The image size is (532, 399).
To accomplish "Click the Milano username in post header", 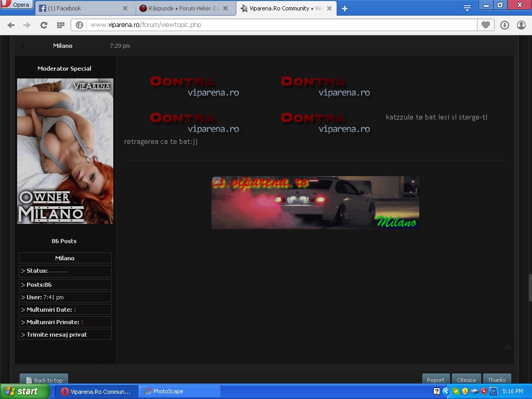I will click(x=63, y=46).
